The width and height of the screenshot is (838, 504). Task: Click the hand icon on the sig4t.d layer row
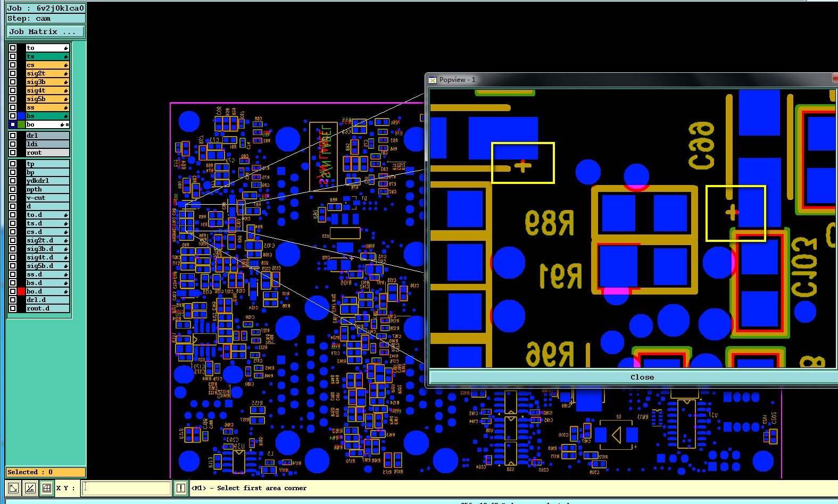click(x=66, y=257)
